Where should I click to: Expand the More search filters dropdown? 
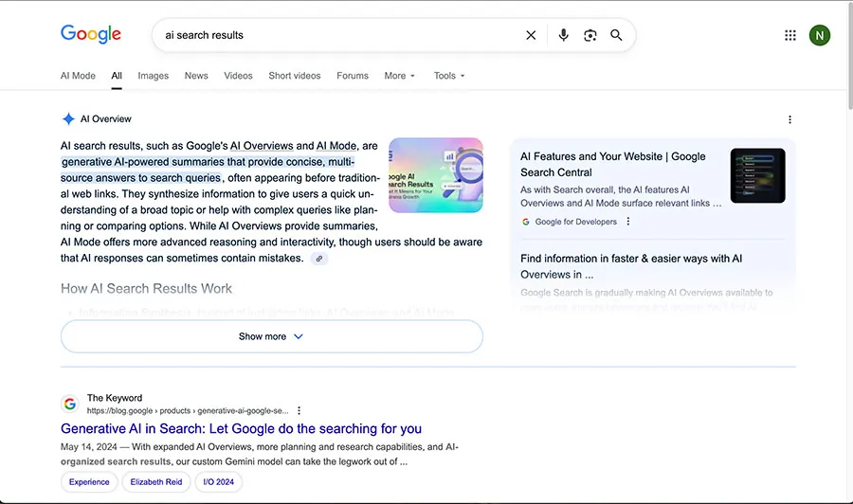coord(399,76)
